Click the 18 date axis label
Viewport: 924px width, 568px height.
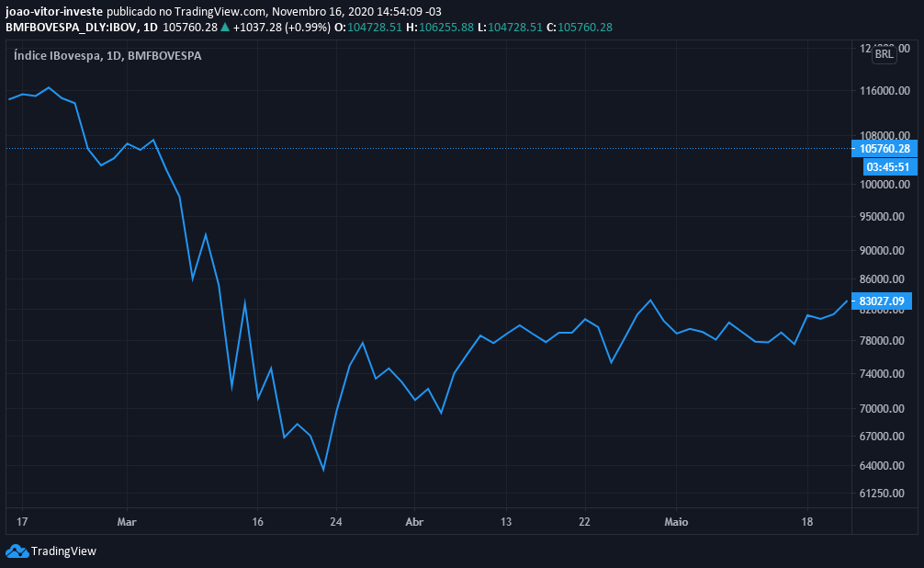[806, 522]
